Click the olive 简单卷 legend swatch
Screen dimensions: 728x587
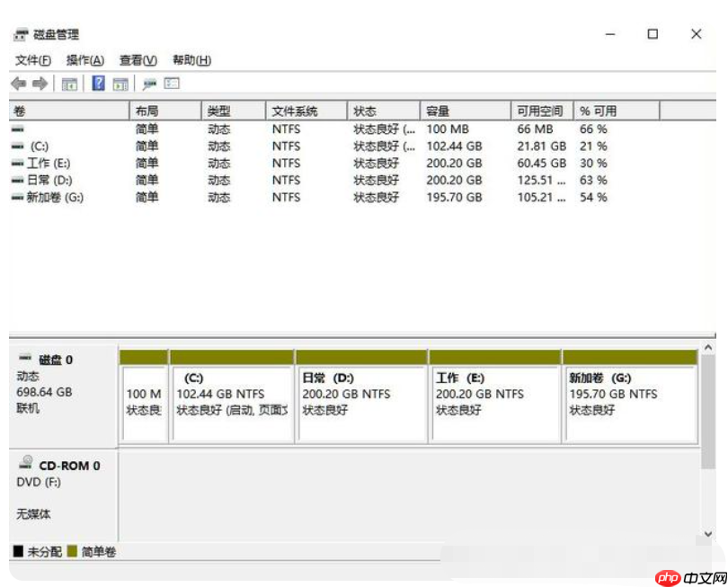pyautogui.click(x=72, y=551)
